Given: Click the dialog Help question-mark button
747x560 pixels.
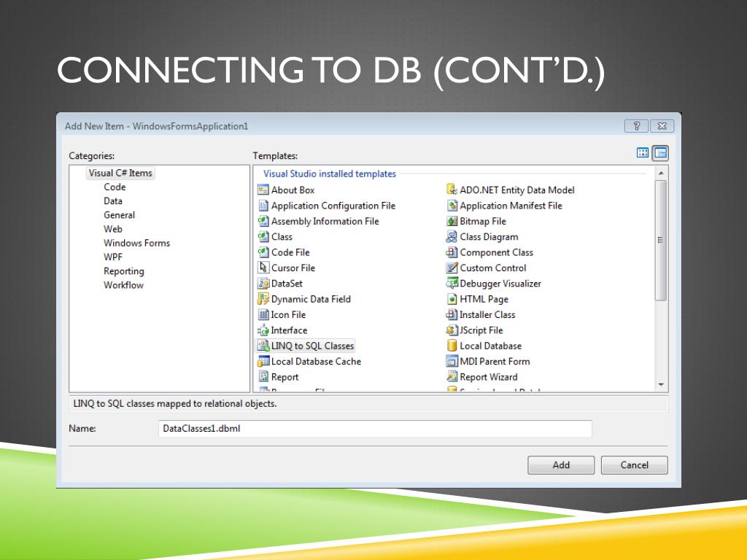Looking at the screenshot, I should point(636,126).
